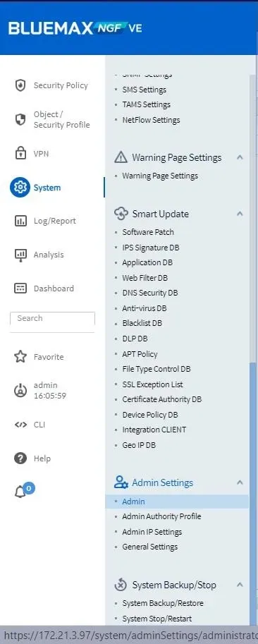This screenshot has height=644, width=258.
Task: Collapse the Smart Update section chevron
Action: point(240,214)
